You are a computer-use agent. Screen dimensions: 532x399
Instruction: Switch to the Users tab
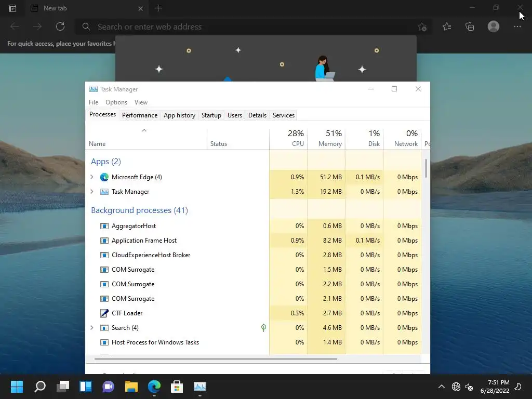(x=235, y=115)
